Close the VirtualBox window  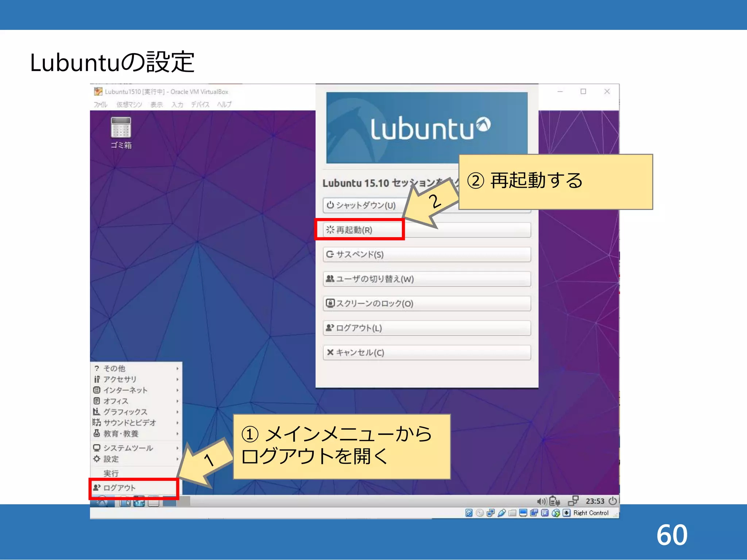(x=607, y=92)
